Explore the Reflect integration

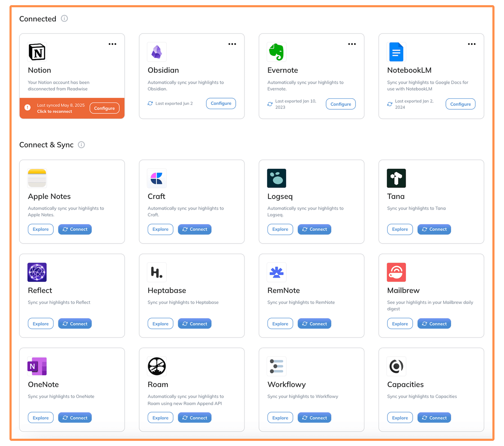[41, 324]
